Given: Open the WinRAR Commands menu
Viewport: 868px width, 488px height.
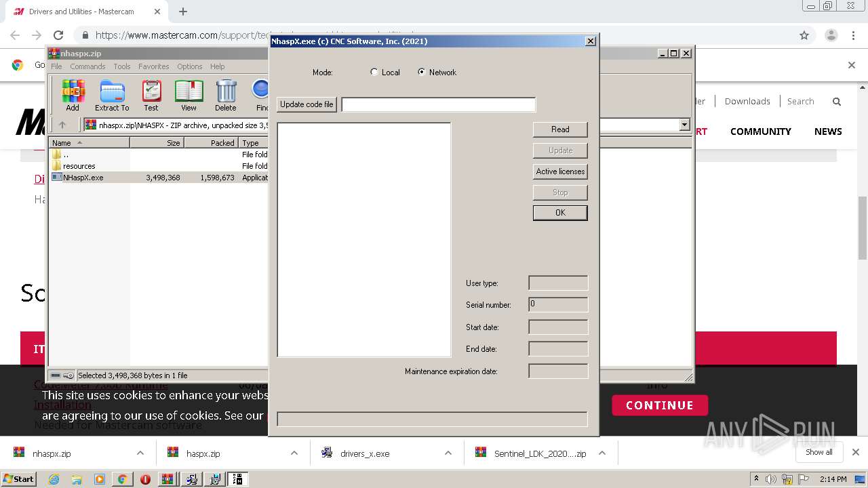Looking at the screenshot, I should [87, 66].
